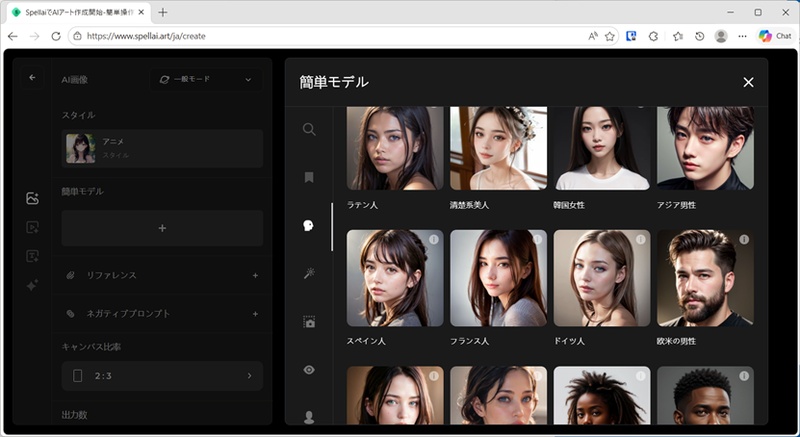
Task: Click the back arrow in left panel
Action: pyautogui.click(x=32, y=78)
